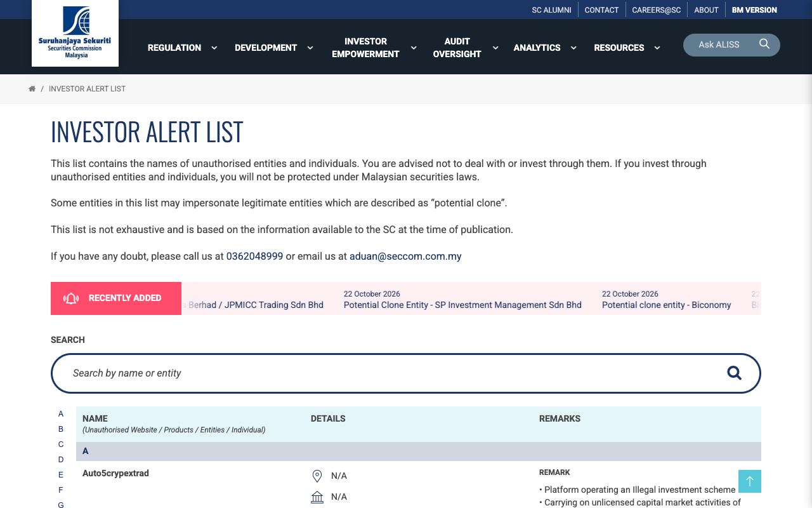
Task: Go to SC Alumni link
Action: point(551,10)
